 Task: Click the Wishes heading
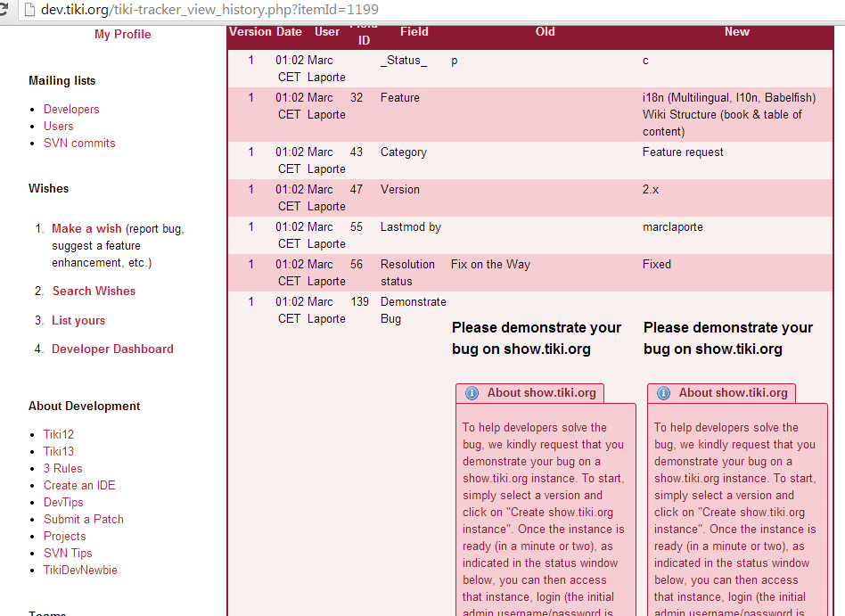48,189
